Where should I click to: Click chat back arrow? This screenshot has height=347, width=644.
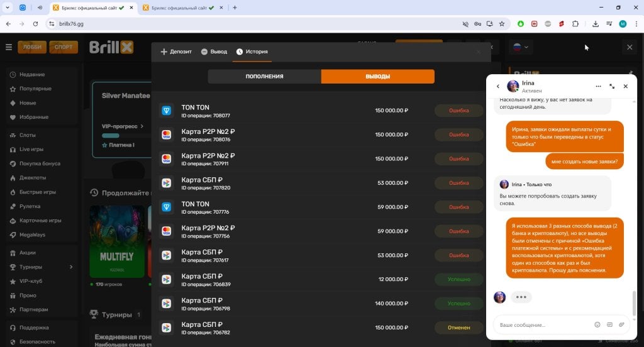[x=498, y=86]
